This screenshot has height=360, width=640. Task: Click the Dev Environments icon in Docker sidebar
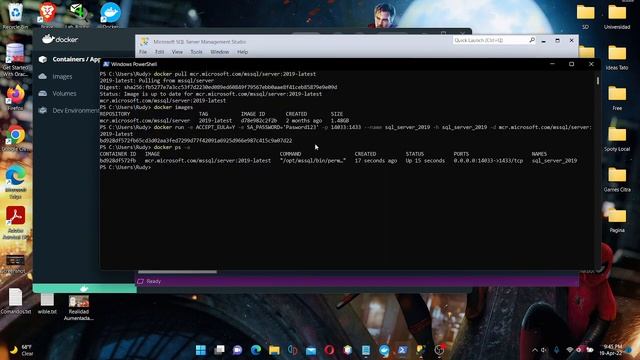(x=43, y=111)
